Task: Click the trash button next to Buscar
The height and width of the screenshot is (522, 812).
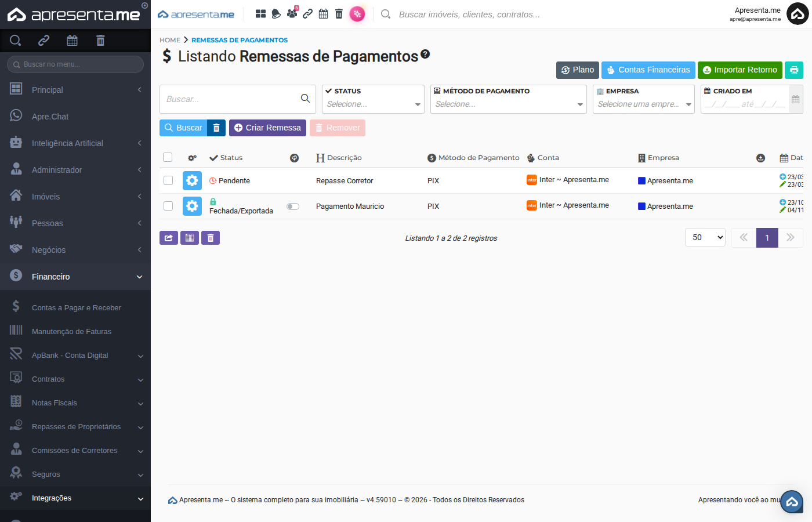Action: click(x=216, y=128)
